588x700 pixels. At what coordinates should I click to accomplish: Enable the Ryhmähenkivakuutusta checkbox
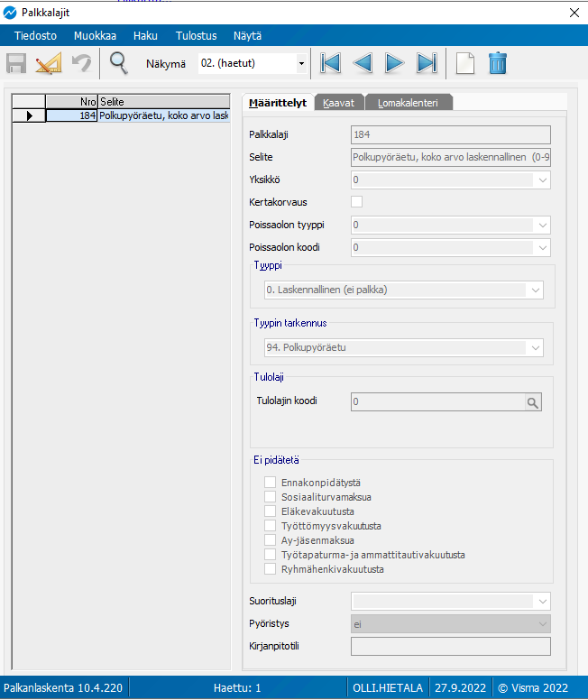click(271, 569)
